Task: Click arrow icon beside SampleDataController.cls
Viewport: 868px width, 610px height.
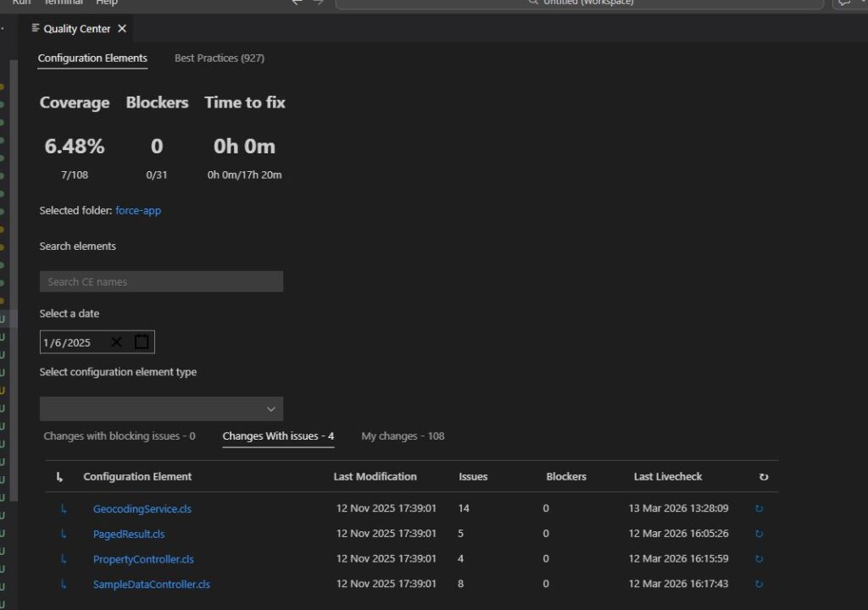Action: pyautogui.click(x=63, y=585)
